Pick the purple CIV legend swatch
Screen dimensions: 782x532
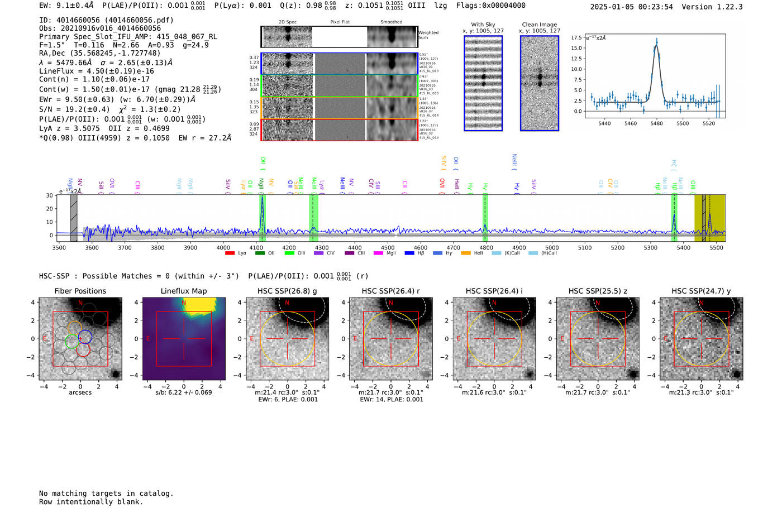pos(318,253)
